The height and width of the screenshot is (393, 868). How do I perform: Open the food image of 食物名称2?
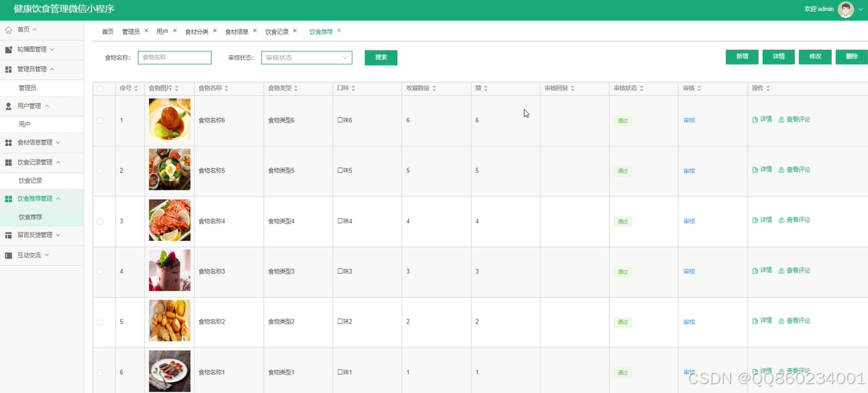(x=170, y=321)
